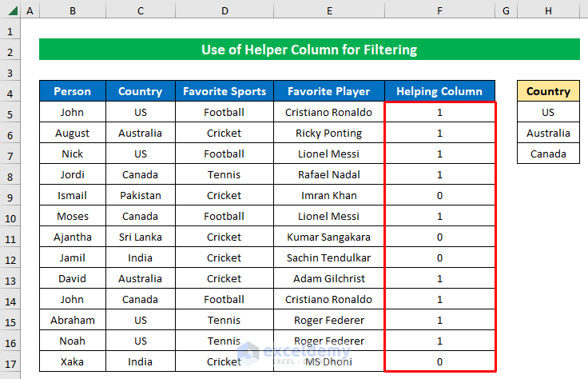Click the green title banner cell
Screen dimensions: 588x379
point(309,50)
